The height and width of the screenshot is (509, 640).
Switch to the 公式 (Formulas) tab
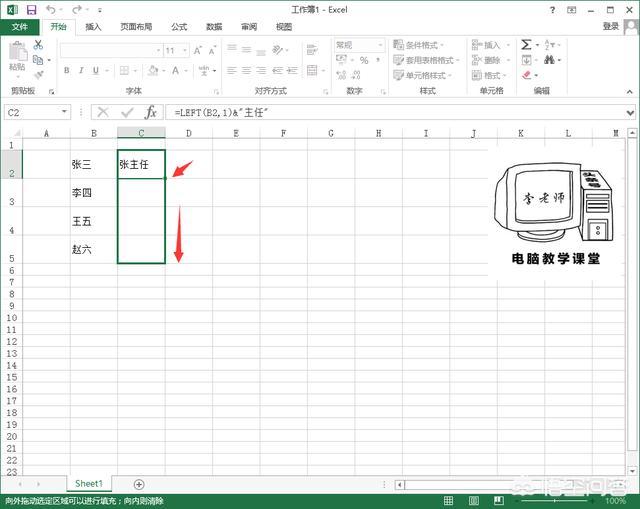[179, 27]
